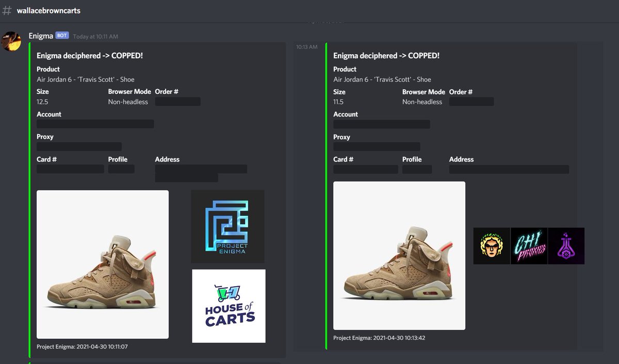
Task: Click the Enigma username
Action: pos(41,36)
